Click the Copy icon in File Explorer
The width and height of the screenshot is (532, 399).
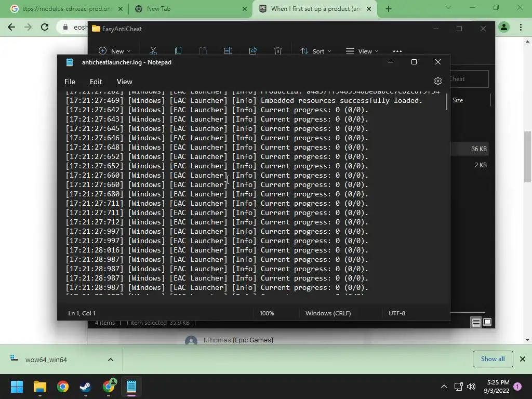click(178, 51)
